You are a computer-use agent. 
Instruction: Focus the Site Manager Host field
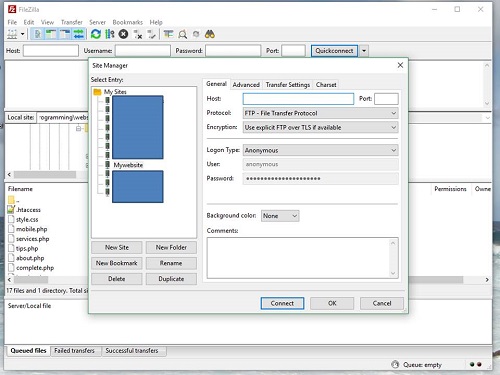tap(298, 99)
